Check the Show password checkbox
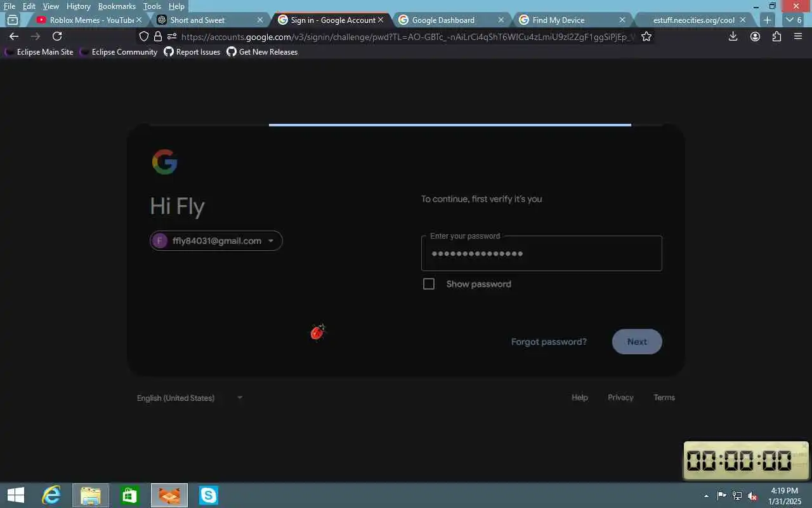Viewport: 812px width, 508px height. pos(429,284)
